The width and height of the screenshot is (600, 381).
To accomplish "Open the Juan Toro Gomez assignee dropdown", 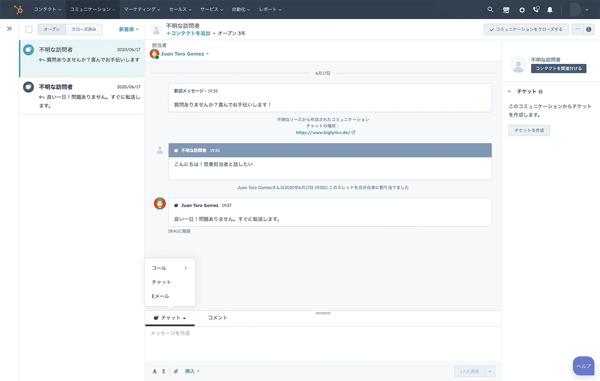I will pyautogui.click(x=185, y=54).
